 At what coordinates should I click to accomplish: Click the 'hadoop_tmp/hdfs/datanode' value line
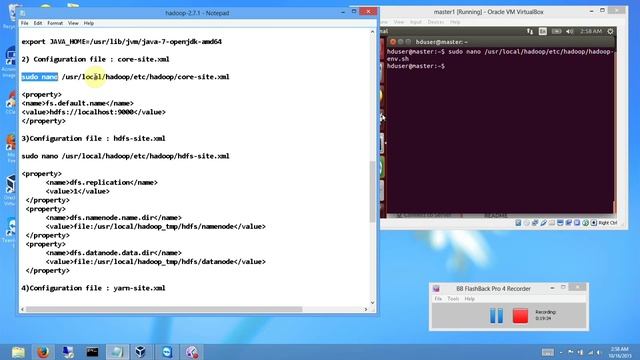(x=156, y=262)
